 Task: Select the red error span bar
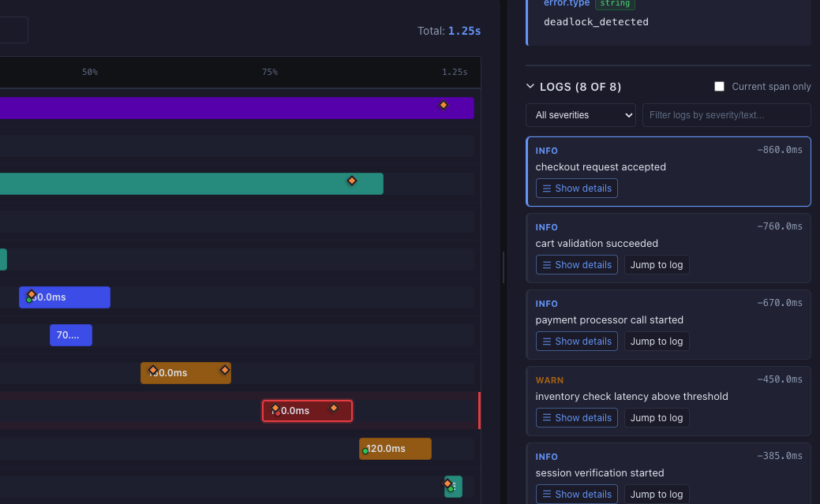[x=307, y=411]
